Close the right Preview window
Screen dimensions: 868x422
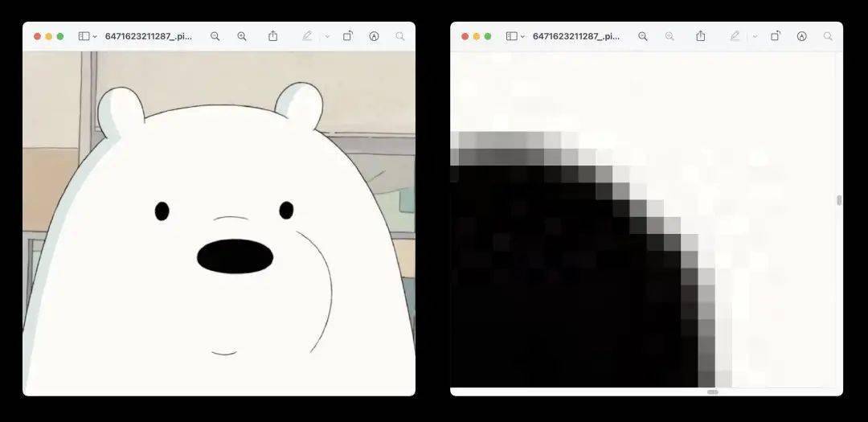click(465, 36)
